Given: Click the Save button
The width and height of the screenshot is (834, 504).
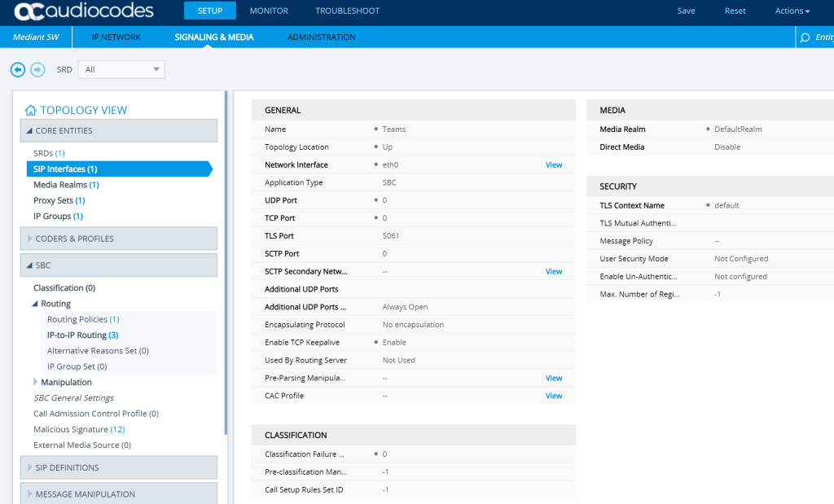Looking at the screenshot, I should pyautogui.click(x=686, y=11).
